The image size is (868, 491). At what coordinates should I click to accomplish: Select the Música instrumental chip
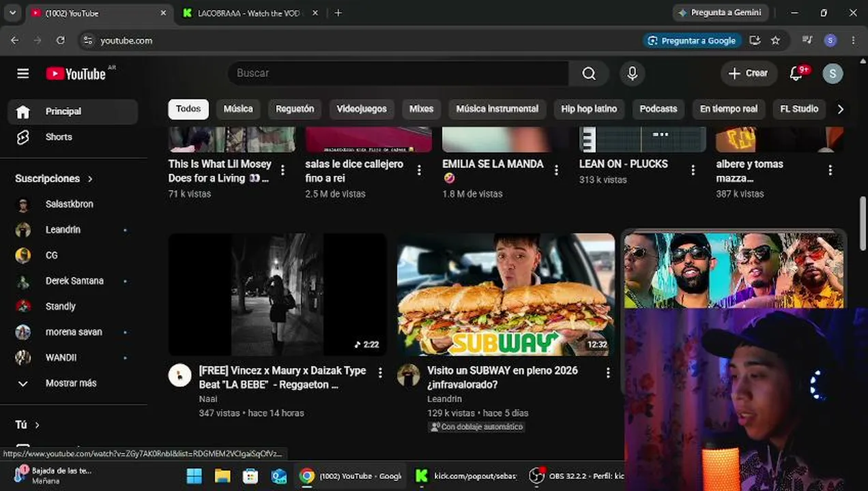tap(497, 109)
